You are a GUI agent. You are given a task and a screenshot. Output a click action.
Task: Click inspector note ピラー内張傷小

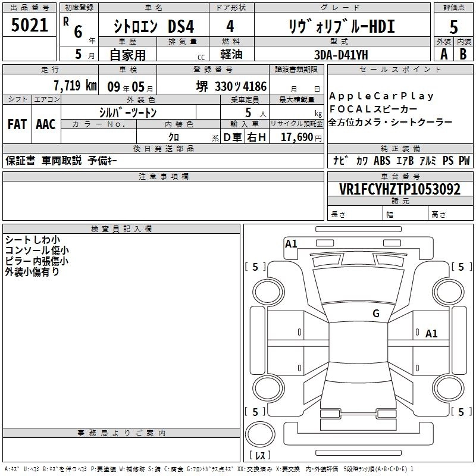37,261
